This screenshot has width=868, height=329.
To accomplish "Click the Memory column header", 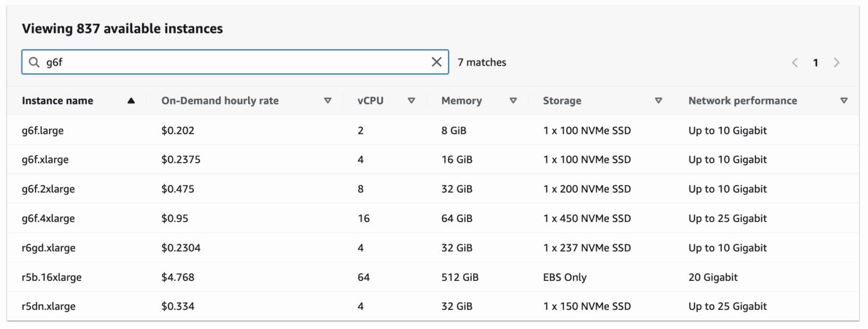I will coord(461,100).
